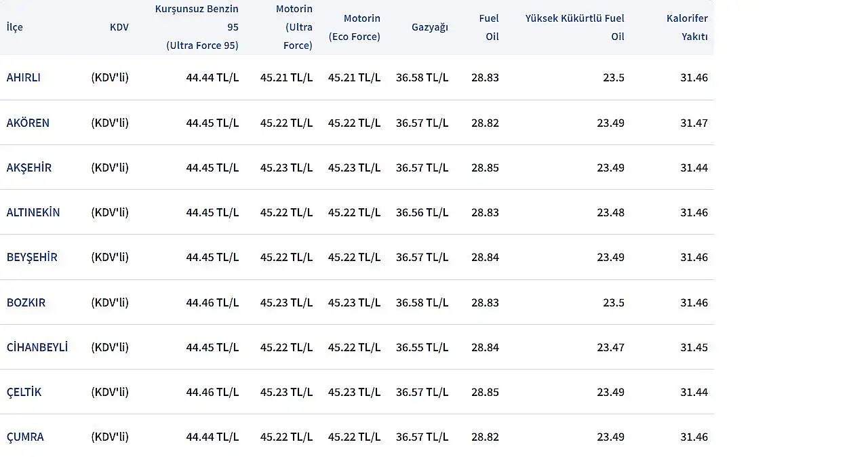Select the Gazyağı column header
Screen dimensions: 868x457
pos(429,27)
